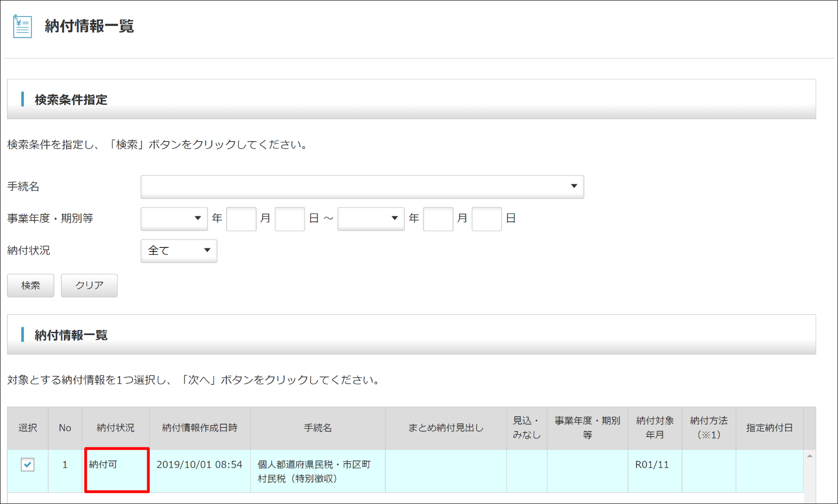838x504 pixels.
Task: Click the クリア button
Action: point(89,285)
